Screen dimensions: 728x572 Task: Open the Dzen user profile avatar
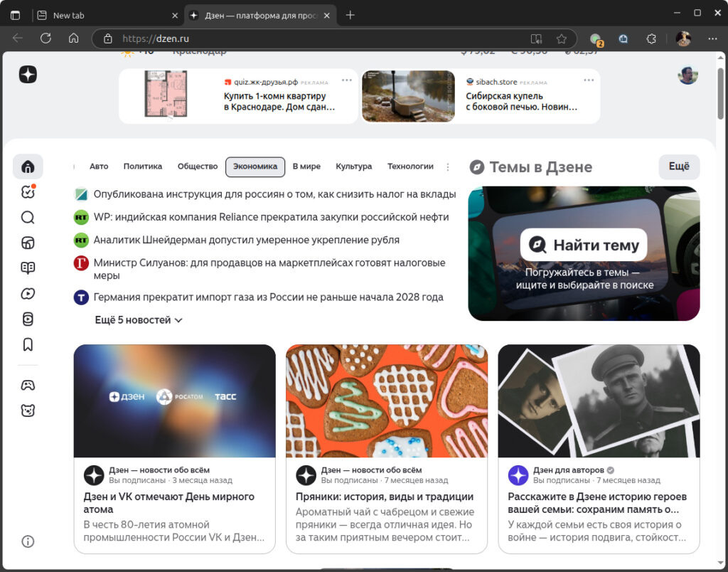687,75
